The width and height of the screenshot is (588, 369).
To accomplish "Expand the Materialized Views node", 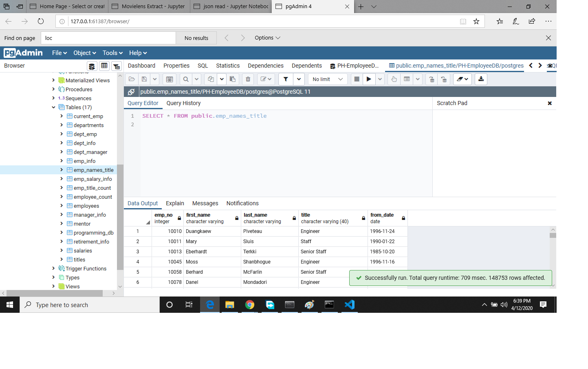I will [x=53, y=80].
